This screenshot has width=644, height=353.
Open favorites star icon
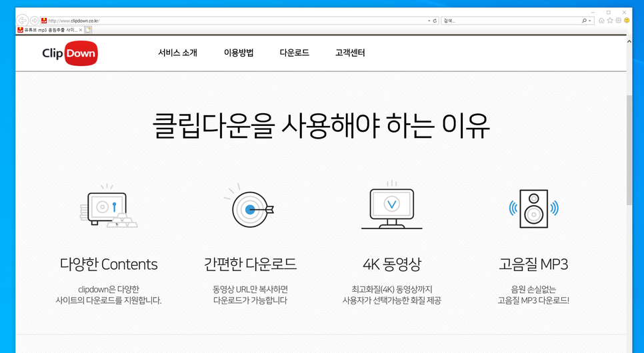[x=610, y=21]
